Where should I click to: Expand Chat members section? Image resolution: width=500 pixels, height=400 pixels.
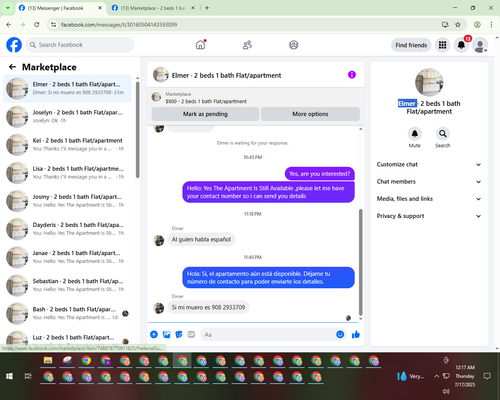coord(429,182)
